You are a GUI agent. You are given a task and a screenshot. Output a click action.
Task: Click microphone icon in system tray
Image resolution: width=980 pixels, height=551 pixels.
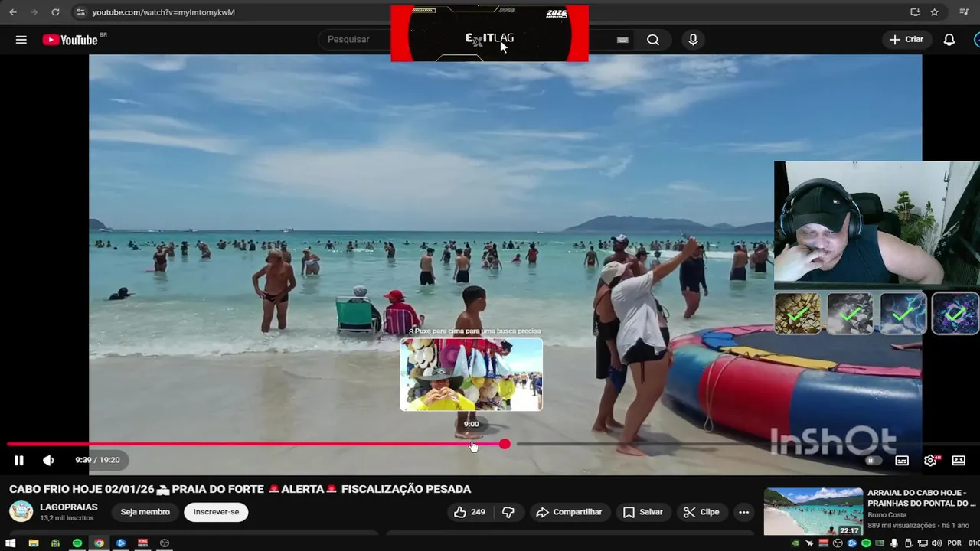[894, 543]
